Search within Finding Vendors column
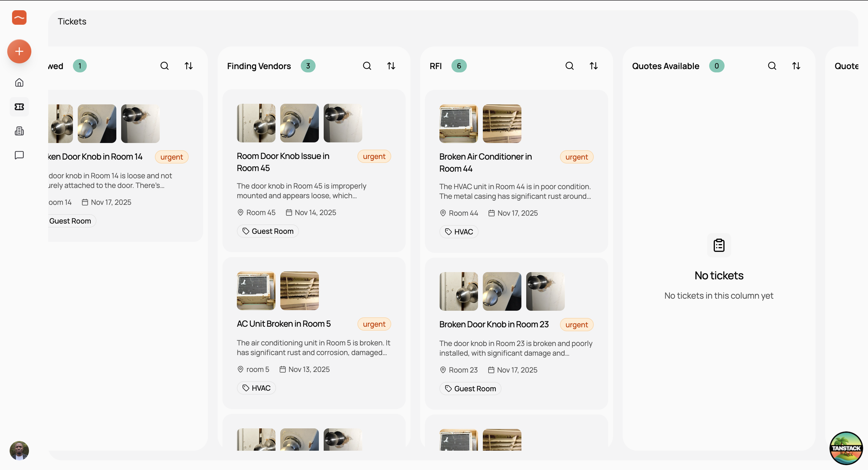Image resolution: width=868 pixels, height=470 pixels. (367, 66)
